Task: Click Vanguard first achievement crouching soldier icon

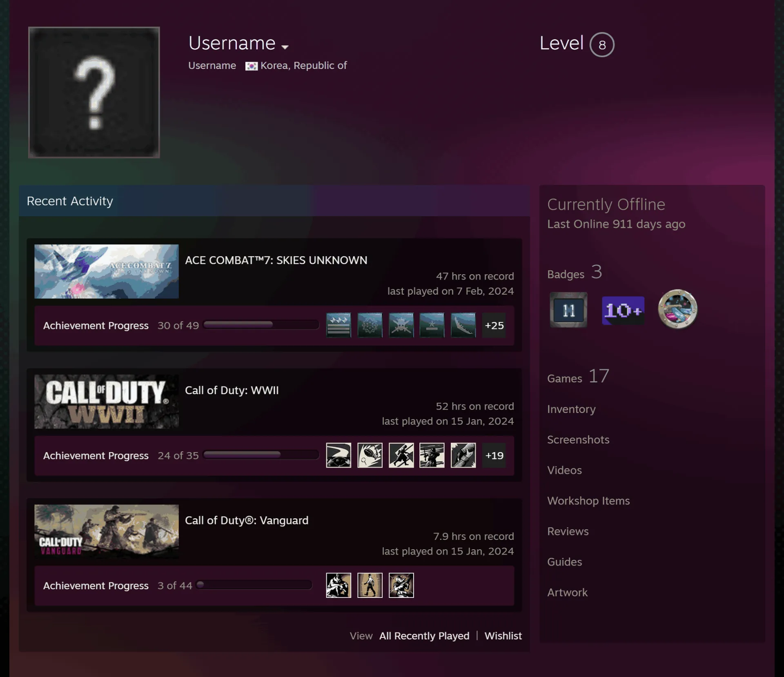Action: pyautogui.click(x=339, y=585)
